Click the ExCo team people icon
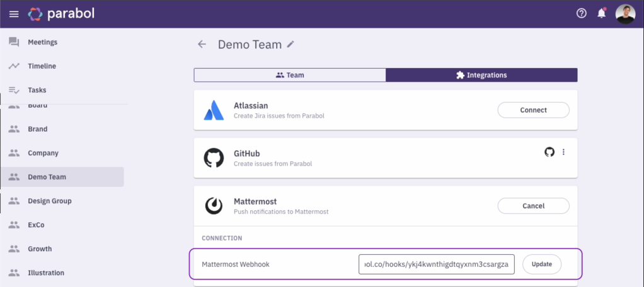Viewport: 644px width, 287px height. click(x=14, y=225)
